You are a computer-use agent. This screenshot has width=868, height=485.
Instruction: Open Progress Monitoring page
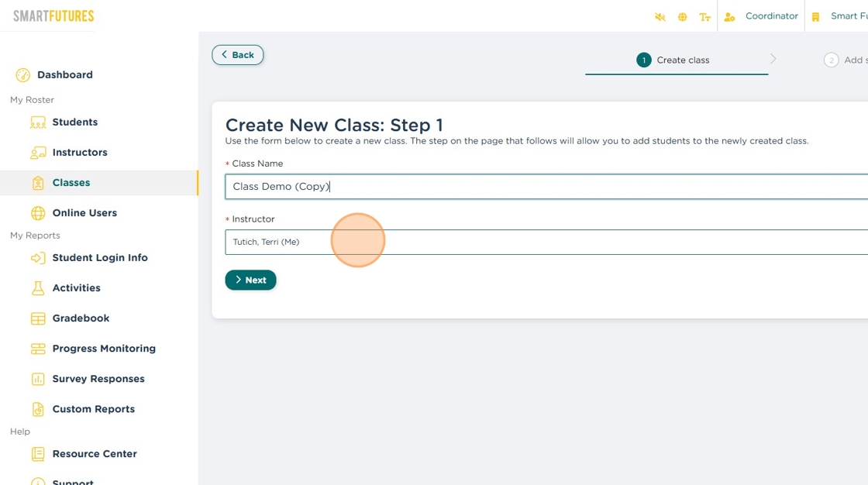click(x=103, y=349)
